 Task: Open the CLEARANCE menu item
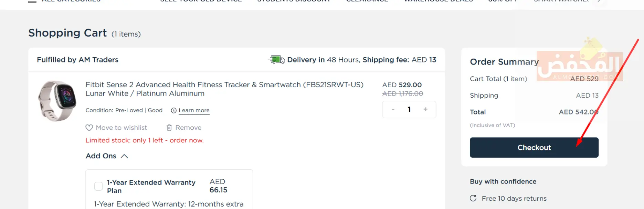[x=367, y=1]
